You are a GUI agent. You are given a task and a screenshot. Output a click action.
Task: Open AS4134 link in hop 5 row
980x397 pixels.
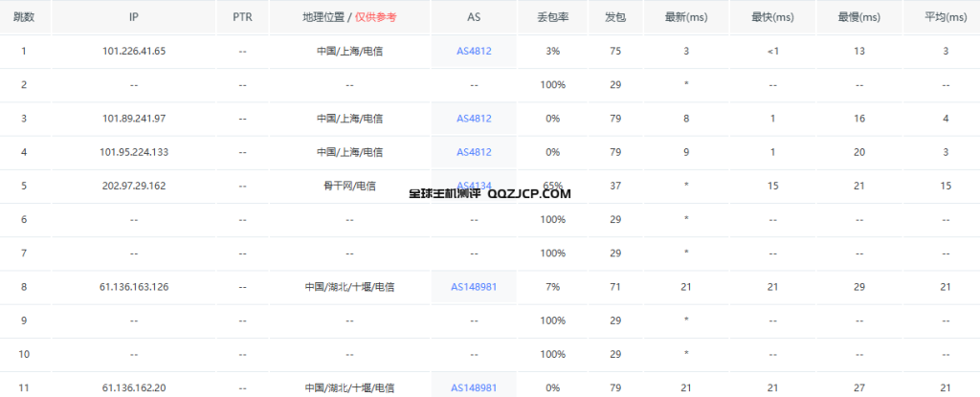474,186
